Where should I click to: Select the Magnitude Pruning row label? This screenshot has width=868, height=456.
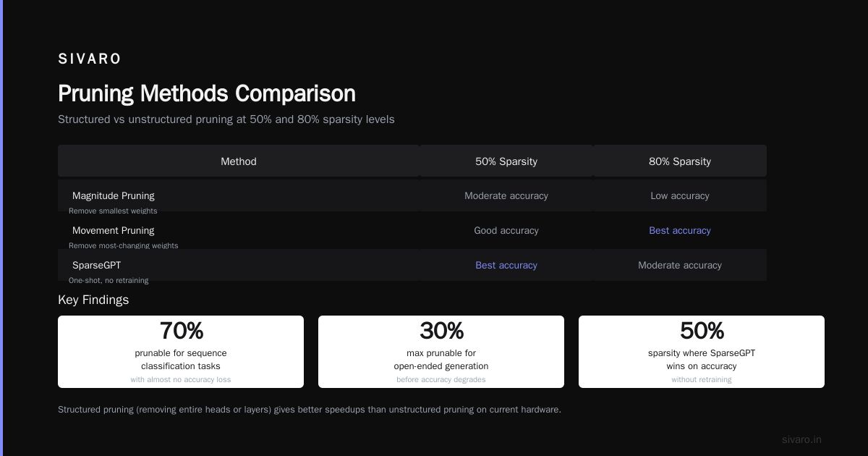(x=114, y=195)
